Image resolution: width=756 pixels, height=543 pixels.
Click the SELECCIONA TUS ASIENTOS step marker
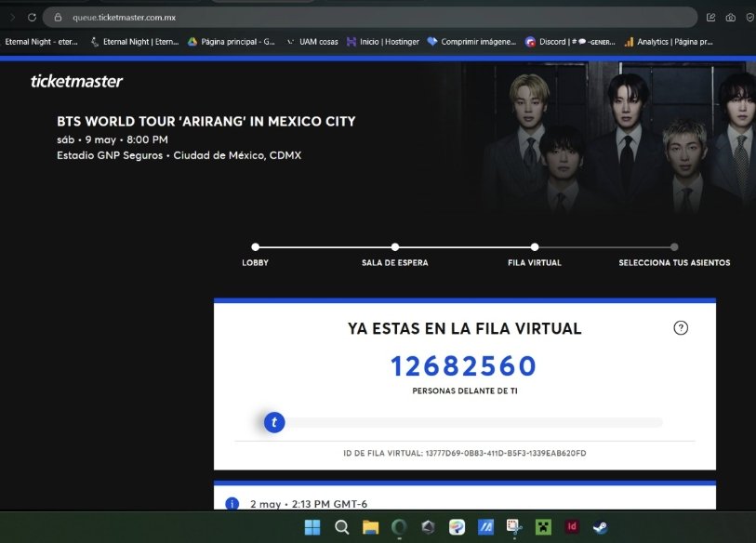click(x=674, y=247)
